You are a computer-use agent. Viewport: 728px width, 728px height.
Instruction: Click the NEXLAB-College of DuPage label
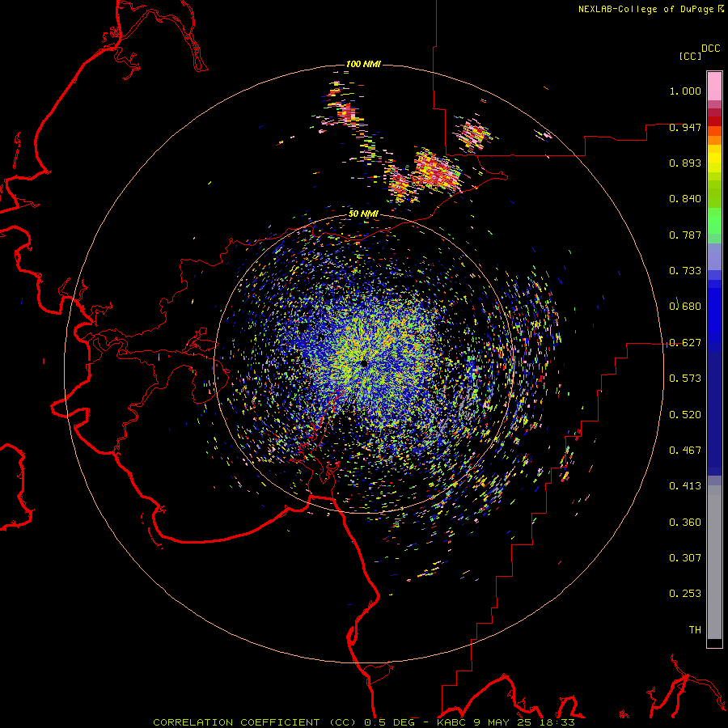click(x=645, y=9)
